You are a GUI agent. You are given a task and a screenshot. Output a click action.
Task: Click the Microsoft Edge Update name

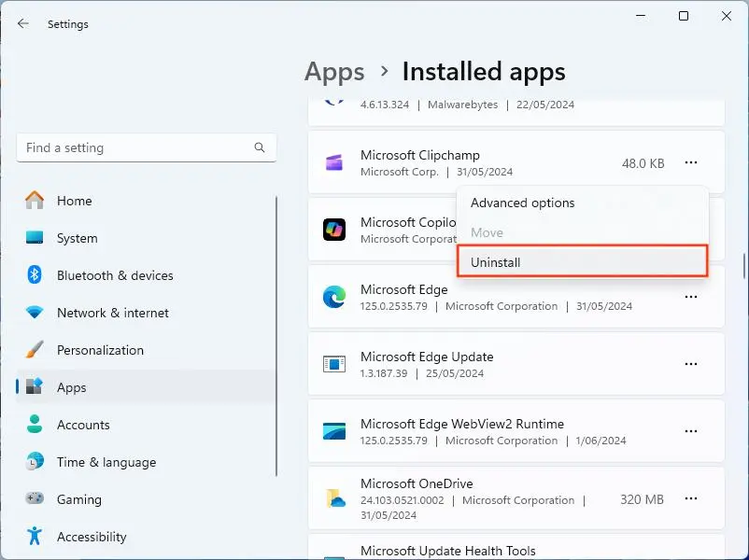tap(427, 357)
